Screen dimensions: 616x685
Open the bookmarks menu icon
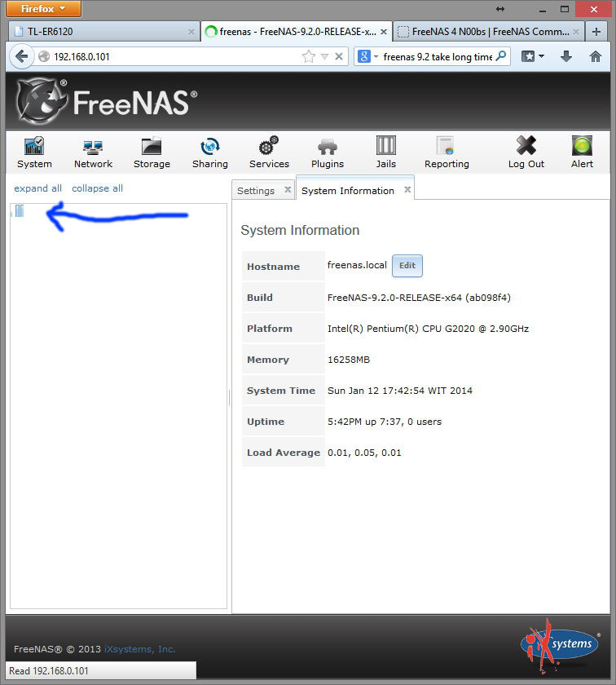click(x=532, y=56)
